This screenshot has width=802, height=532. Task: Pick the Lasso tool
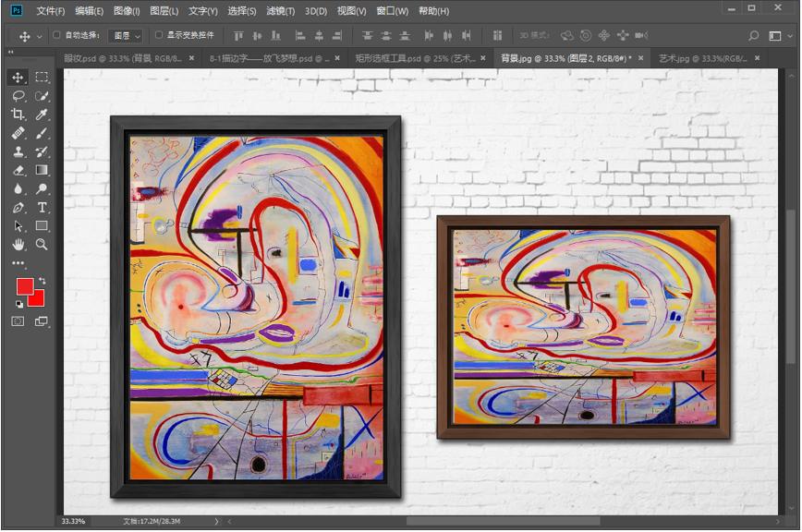tap(18, 96)
